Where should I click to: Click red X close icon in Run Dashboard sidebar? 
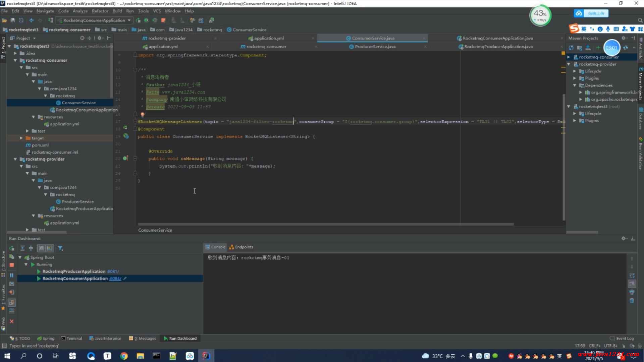pyautogui.click(x=12, y=321)
